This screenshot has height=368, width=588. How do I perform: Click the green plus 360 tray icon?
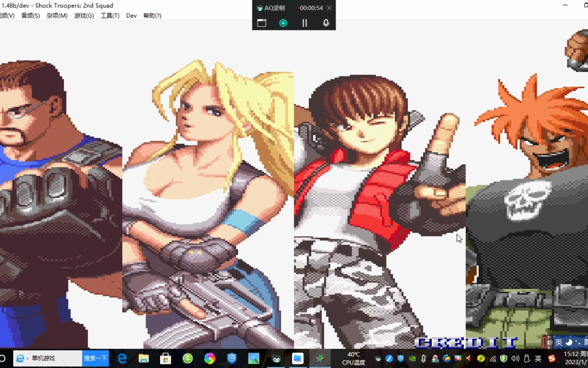coord(481,358)
